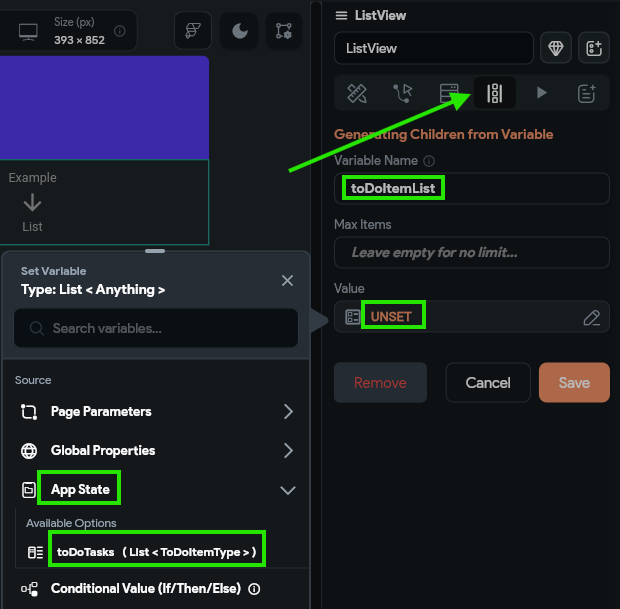620x609 pixels.
Task: Open the widget tree settings icon
Action: 284,31
